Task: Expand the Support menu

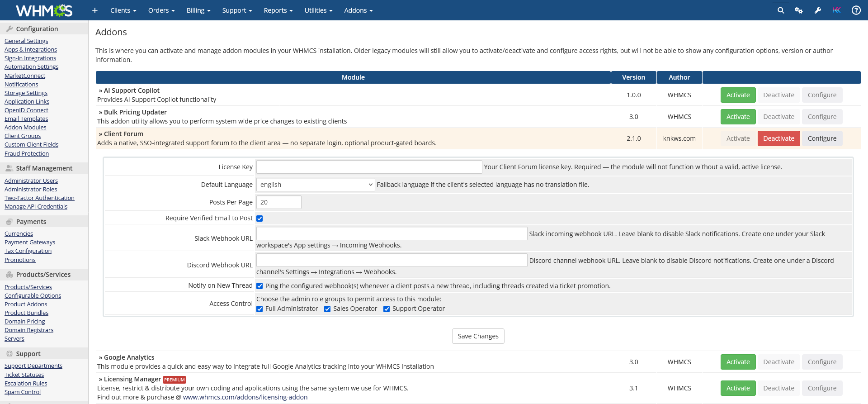Action: (x=237, y=10)
